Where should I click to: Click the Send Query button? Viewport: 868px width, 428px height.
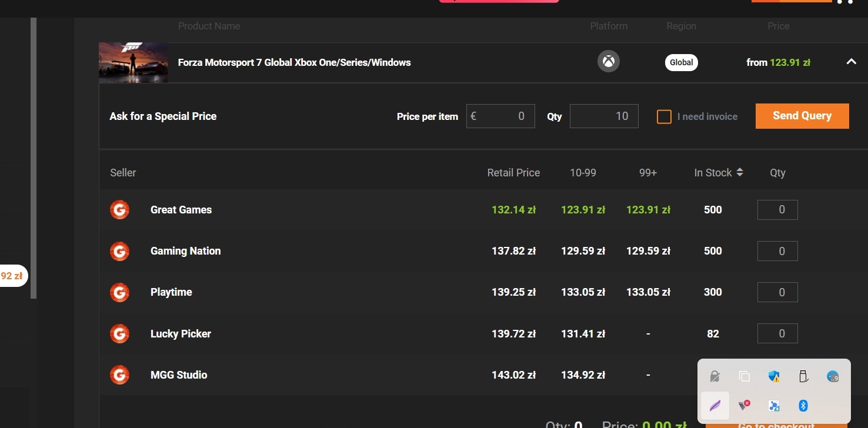(x=802, y=116)
